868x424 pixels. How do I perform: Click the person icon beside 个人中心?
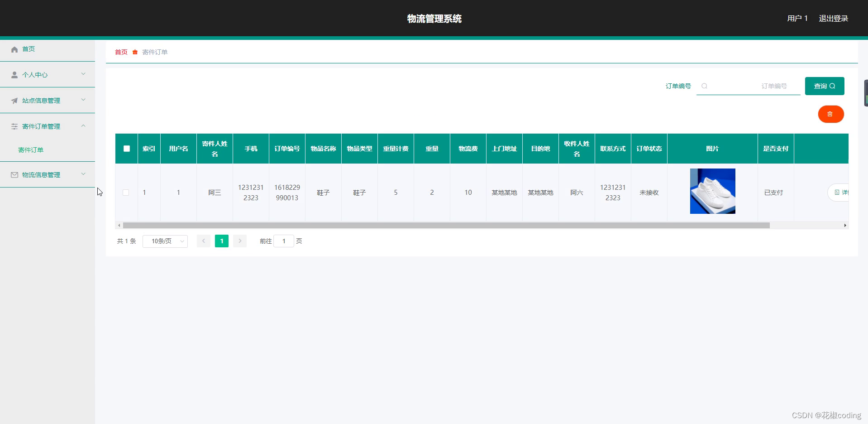pos(14,75)
